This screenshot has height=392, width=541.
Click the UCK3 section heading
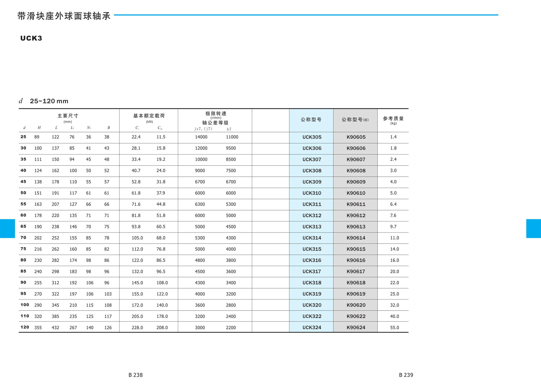coord(31,38)
